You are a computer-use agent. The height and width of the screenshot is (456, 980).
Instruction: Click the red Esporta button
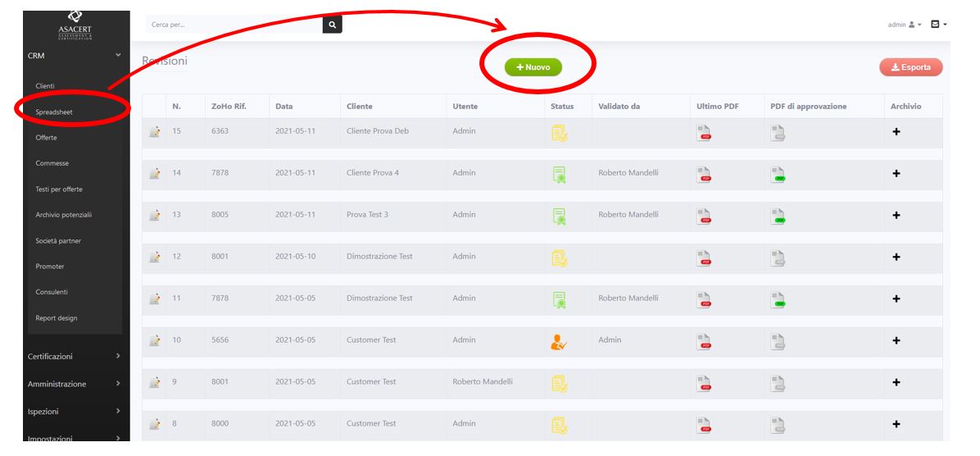coord(910,67)
